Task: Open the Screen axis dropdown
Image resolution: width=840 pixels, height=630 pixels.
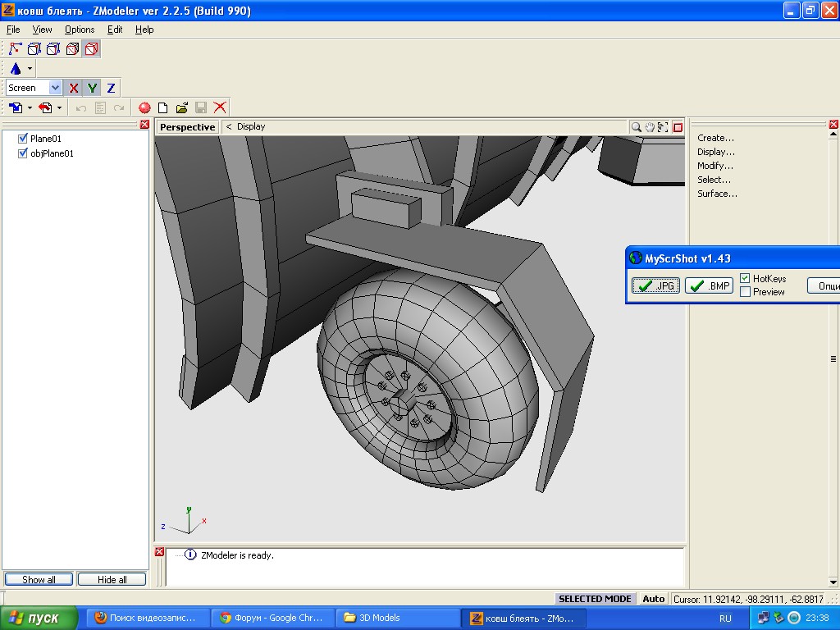Action: coord(55,88)
